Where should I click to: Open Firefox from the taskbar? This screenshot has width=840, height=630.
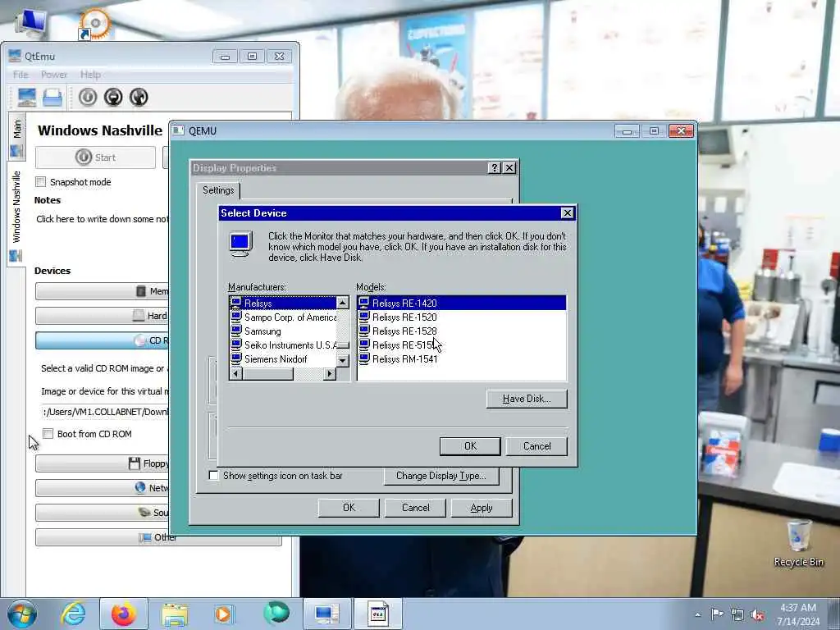pyautogui.click(x=124, y=614)
